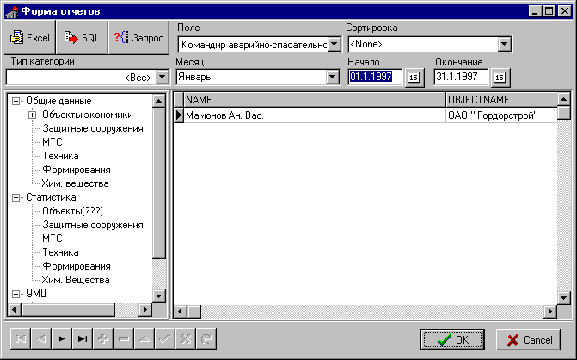Run the Запрос query button
This screenshot has height=360, width=577.
coord(138,37)
